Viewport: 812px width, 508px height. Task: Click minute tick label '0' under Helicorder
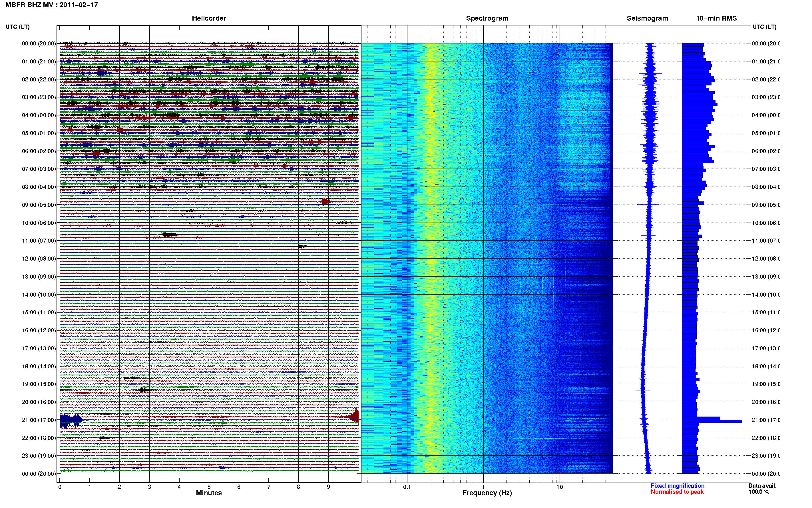pos(60,487)
